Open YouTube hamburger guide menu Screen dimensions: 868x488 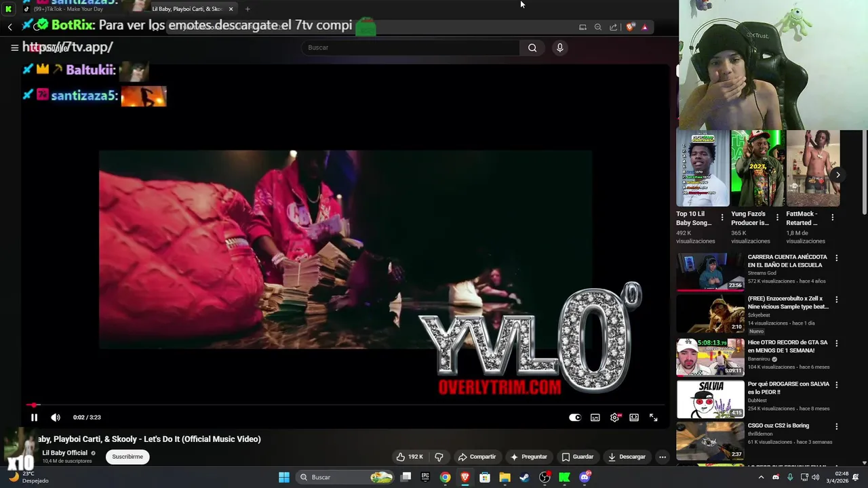pos(14,47)
